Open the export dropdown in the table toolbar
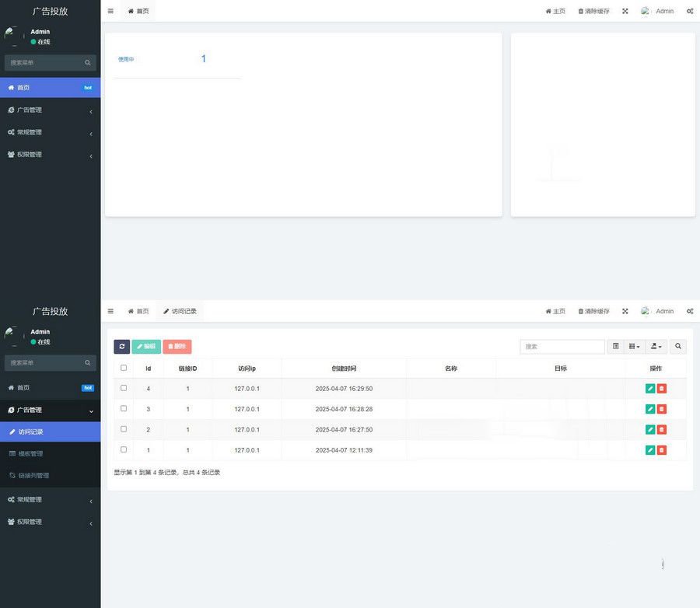The image size is (700, 608). pos(656,347)
